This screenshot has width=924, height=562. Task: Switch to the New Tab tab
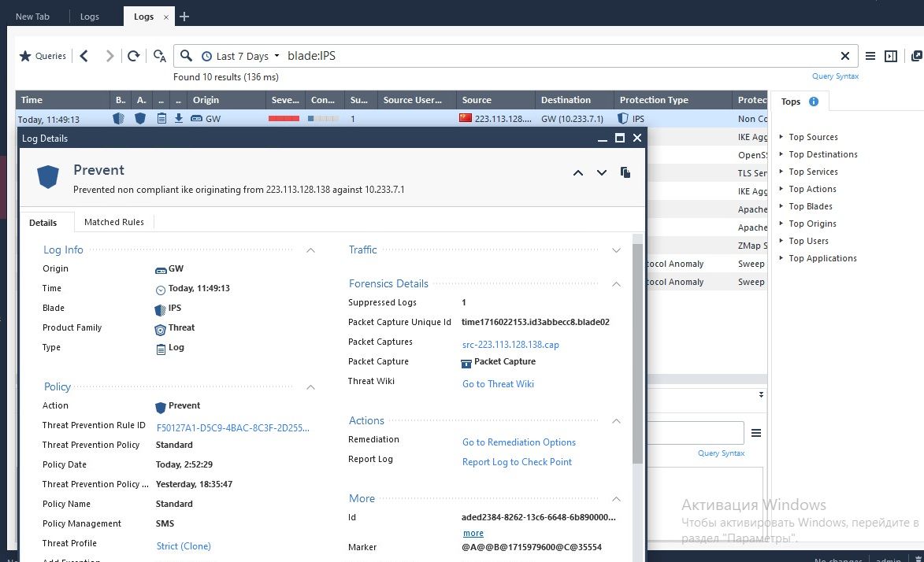tap(32, 17)
